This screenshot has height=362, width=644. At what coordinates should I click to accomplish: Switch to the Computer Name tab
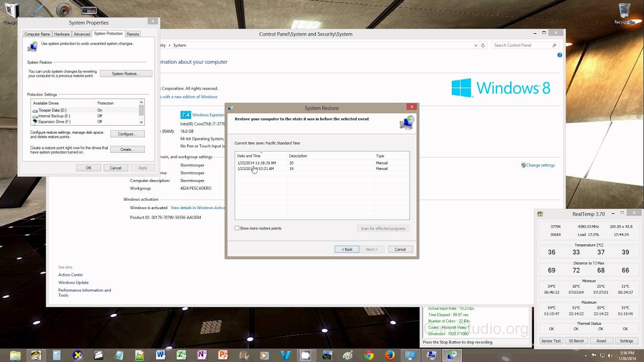37,34
